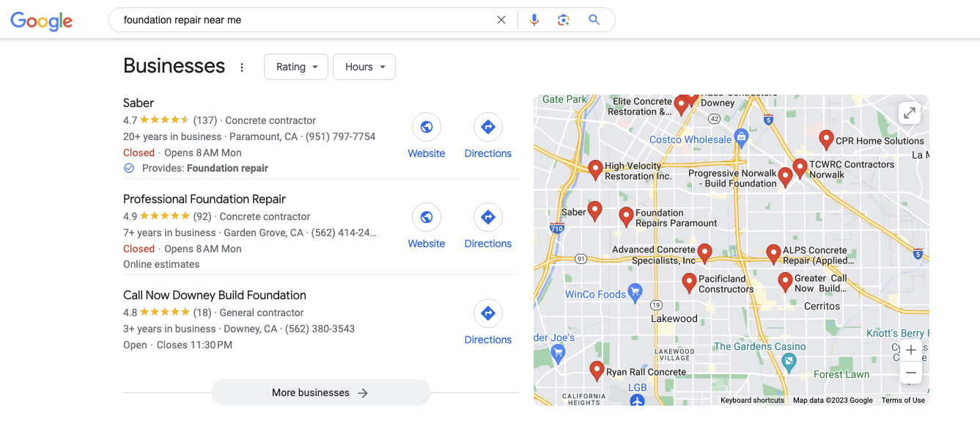This screenshot has height=424, width=980.
Task: Open Google Lens image search icon
Action: click(564, 20)
